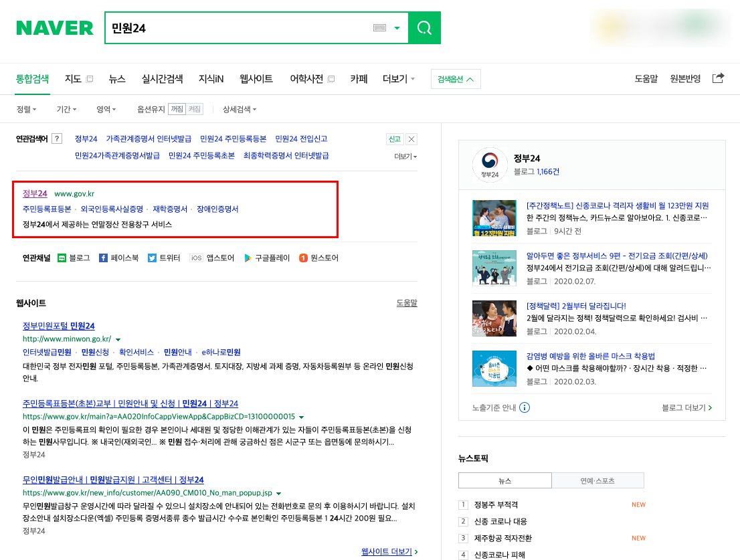Open the 상세검색 dropdown
This screenshot has width=740, height=560.
tap(240, 109)
